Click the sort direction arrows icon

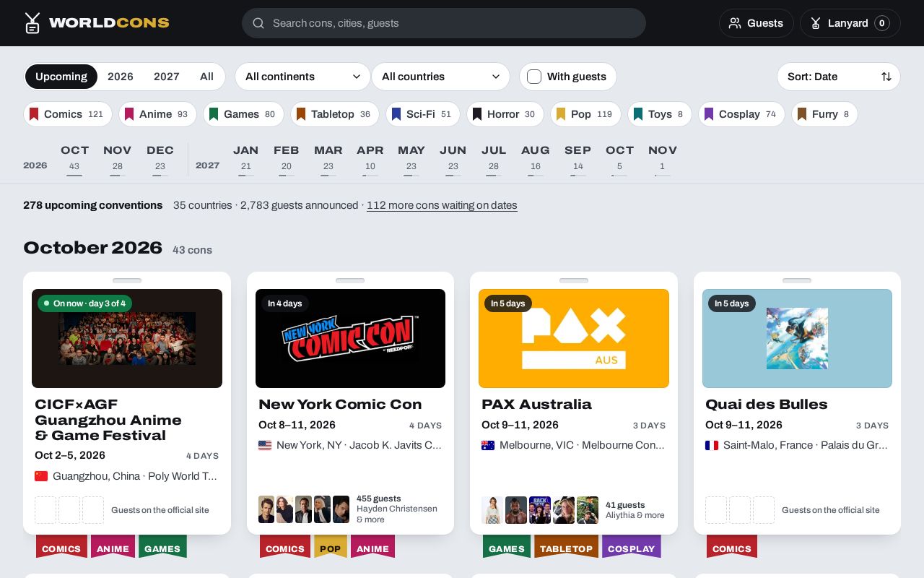point(886,77)
